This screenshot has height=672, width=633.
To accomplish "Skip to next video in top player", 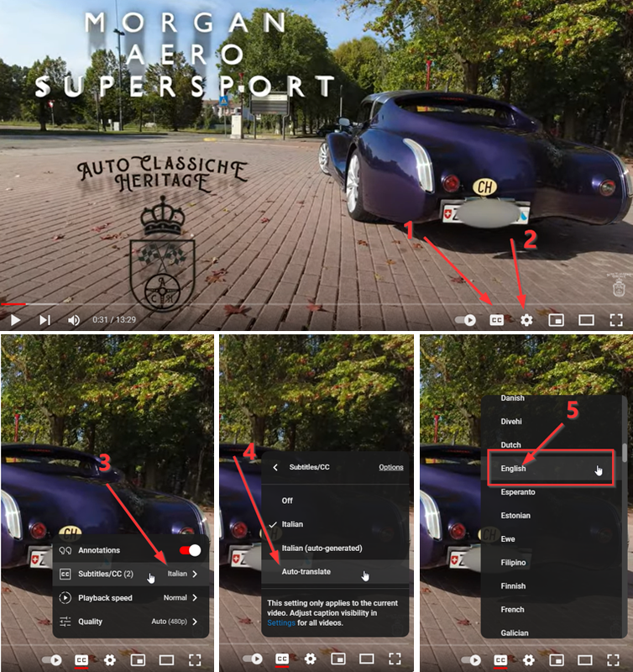I will coord(45,320).
